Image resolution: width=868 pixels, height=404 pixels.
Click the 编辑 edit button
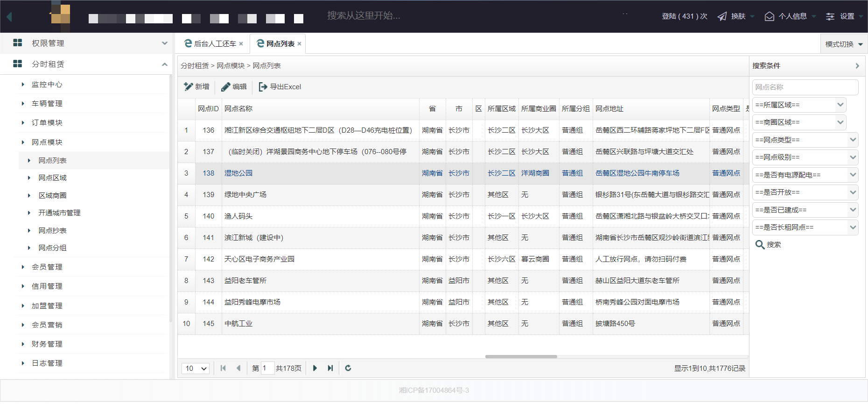coord(234,87)
